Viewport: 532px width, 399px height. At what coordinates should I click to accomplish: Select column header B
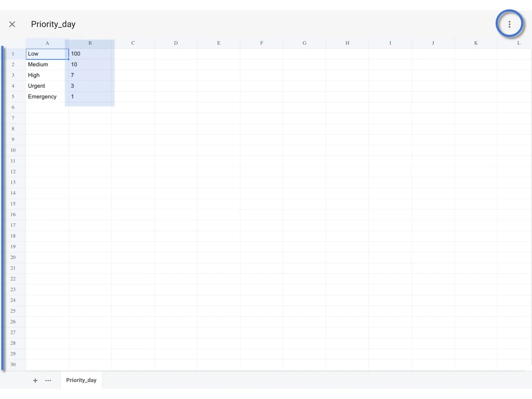(89, 43)
